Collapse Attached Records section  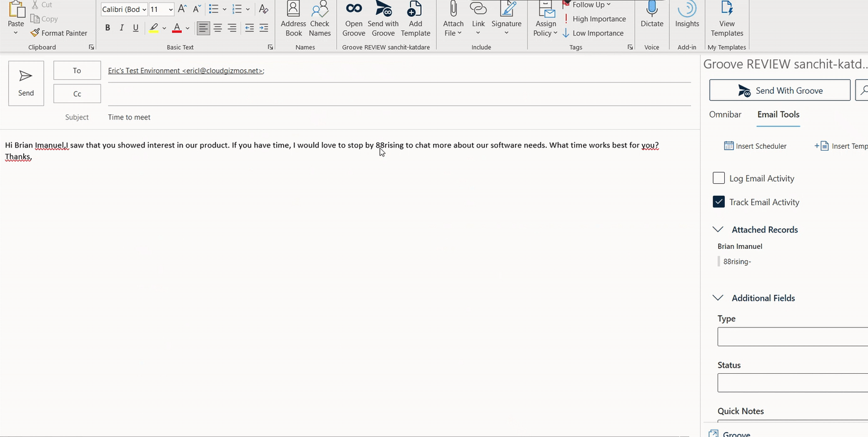(718, 229)
